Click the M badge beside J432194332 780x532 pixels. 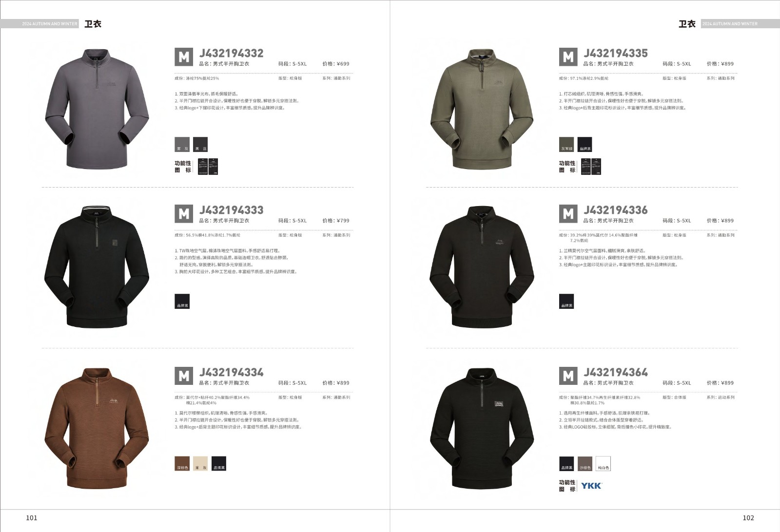pyautogui.click(x=184, y=57)
